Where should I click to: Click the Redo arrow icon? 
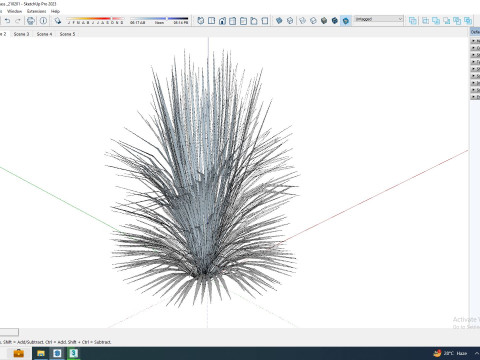pos(18,21)
